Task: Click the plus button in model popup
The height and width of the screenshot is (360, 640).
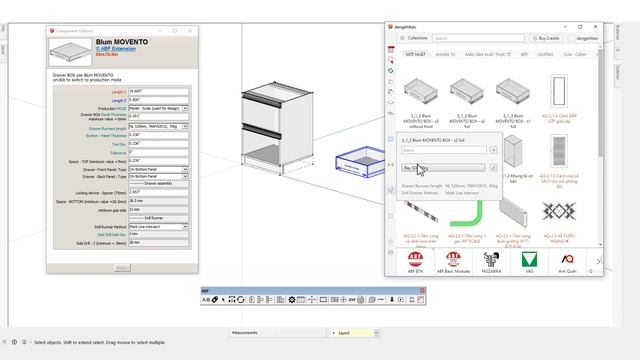Action: (x=493, y=150)
